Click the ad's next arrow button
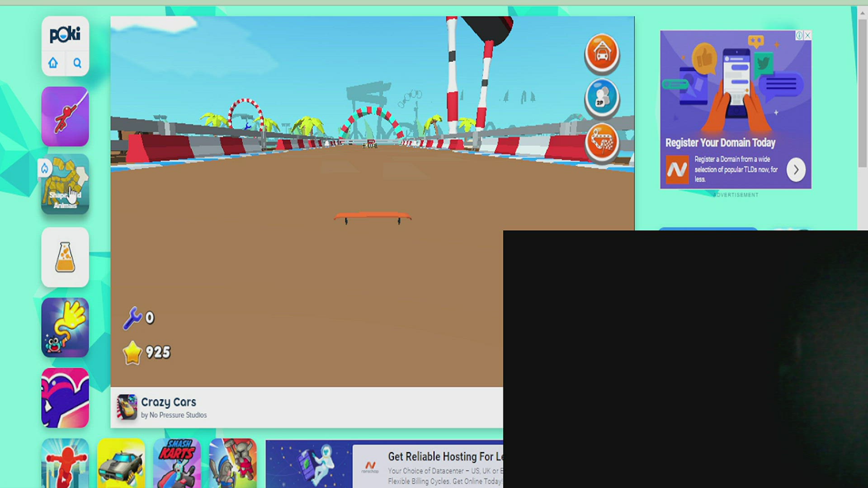 click(x=796, y=170)
